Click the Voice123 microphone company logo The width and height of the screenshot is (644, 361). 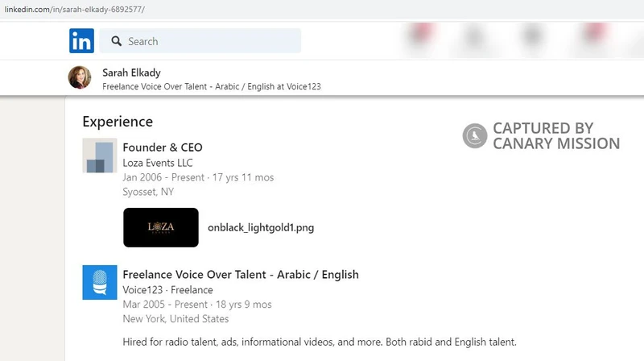99,283
